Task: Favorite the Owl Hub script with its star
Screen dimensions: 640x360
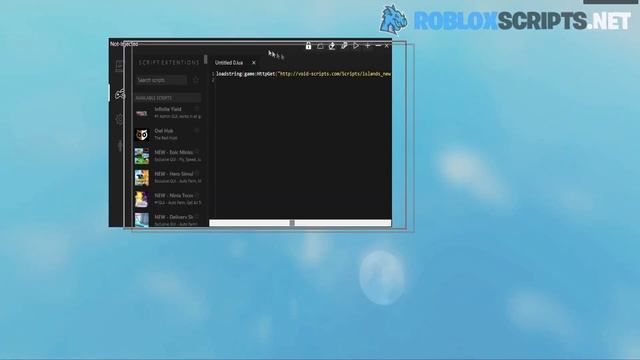Action: [x=197, y=130]
